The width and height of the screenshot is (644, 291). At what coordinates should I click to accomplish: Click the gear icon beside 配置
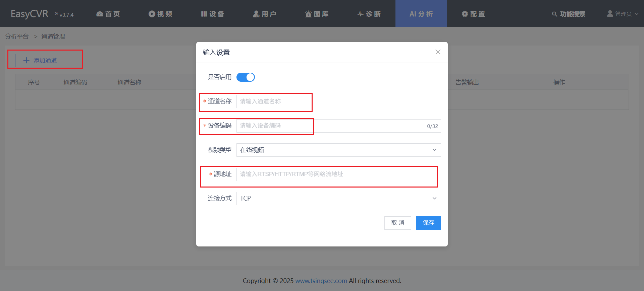pyautogui.click(x=465, y=14)
